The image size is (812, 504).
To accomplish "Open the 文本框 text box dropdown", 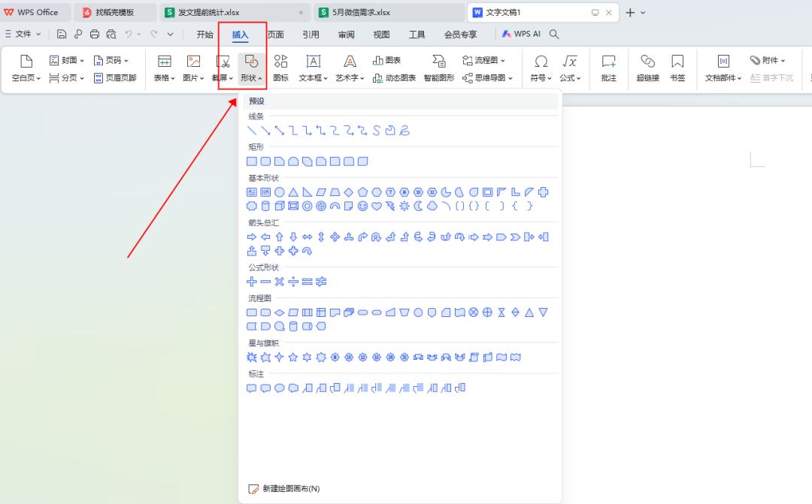I will click(314, 68).
